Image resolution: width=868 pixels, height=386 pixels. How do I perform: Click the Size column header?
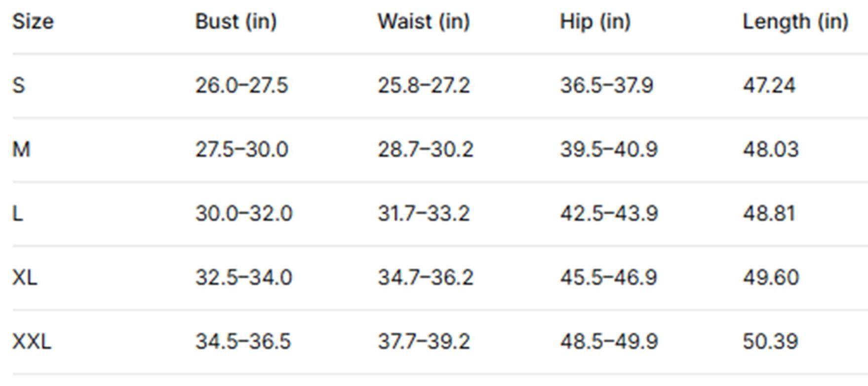(x=33, y=22)
